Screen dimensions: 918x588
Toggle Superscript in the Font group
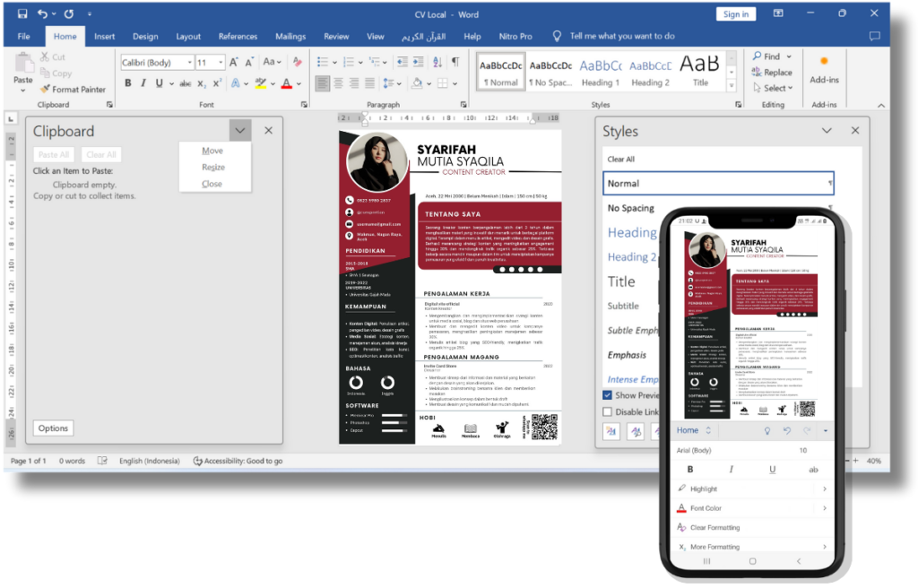coord(217,83)
